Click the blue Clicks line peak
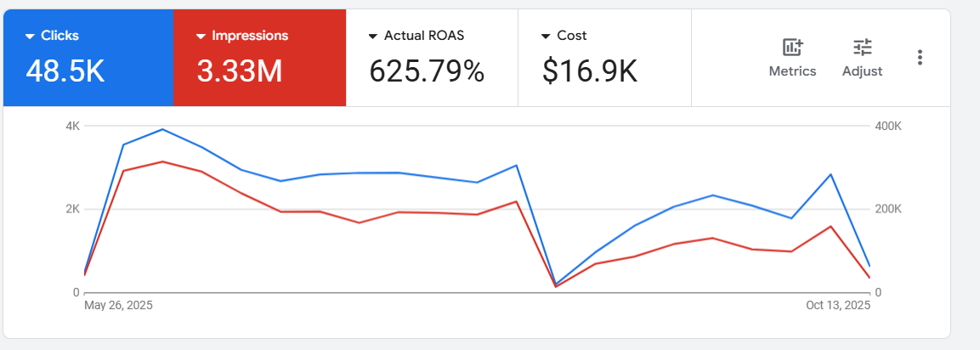 coord(162,129)
